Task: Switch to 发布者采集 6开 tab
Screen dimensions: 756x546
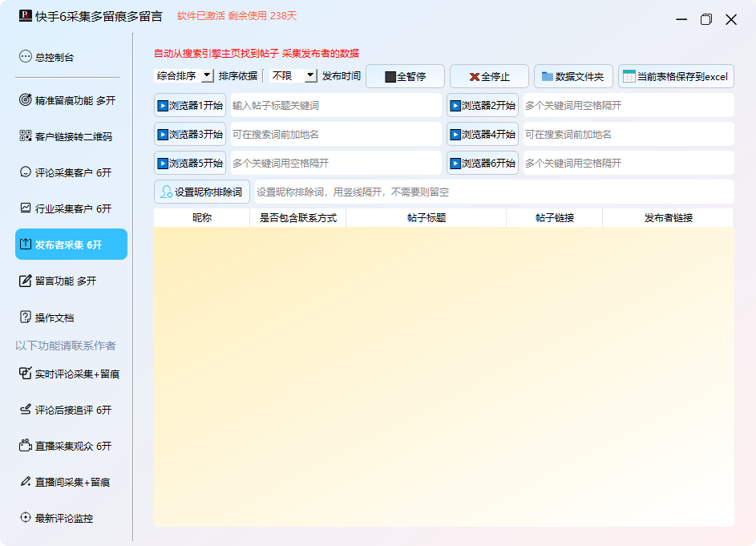Action: coord(71,245)
